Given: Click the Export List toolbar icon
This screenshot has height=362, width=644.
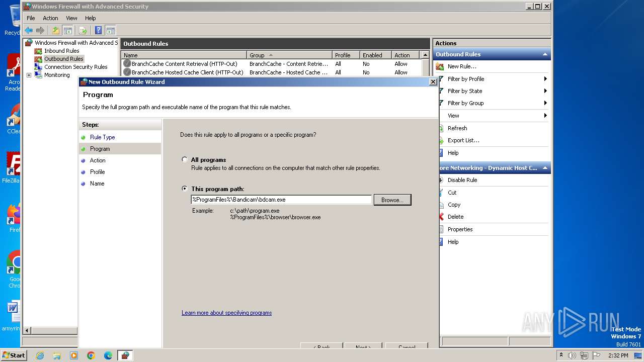Looking at the screenshot, I should (x=83, y=30).
